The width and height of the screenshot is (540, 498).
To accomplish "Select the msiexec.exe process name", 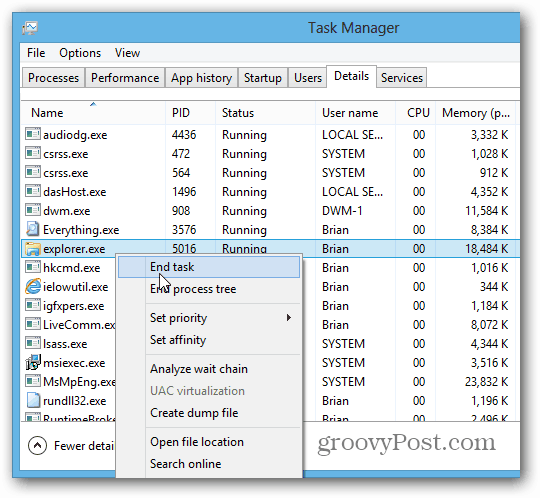I will tap(74, 363).
